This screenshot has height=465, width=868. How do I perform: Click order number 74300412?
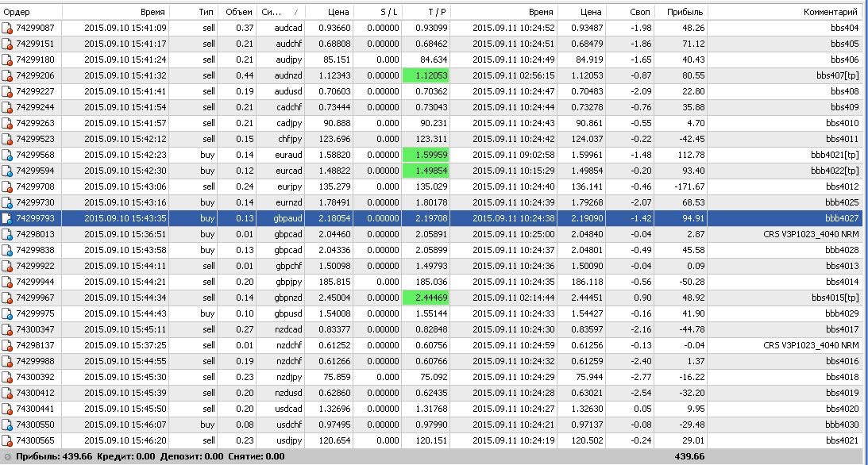tap(36, 393)
